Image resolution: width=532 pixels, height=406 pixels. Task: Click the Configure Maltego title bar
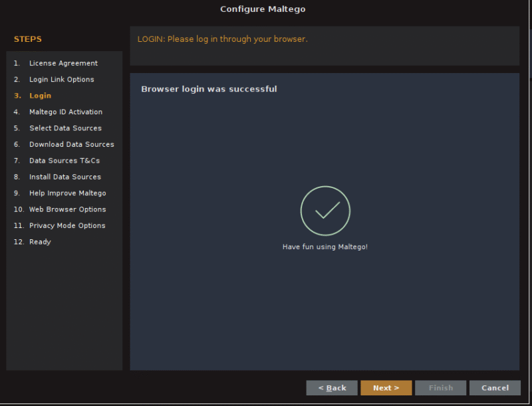(x=263, y=9)
